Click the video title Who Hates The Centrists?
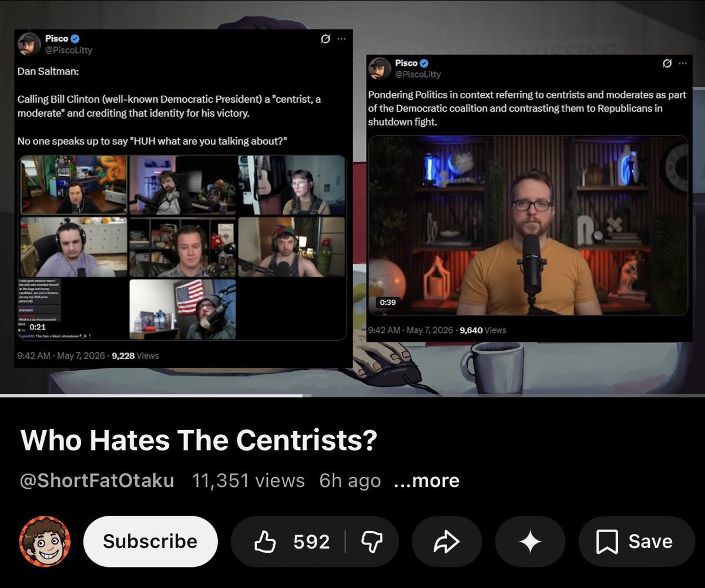 [199, 441]
